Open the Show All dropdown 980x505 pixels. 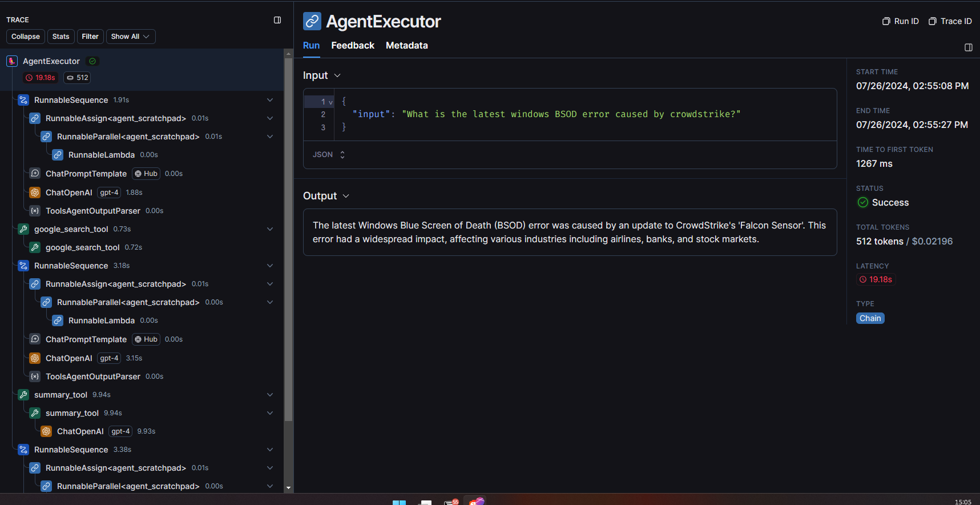(131, 37)
